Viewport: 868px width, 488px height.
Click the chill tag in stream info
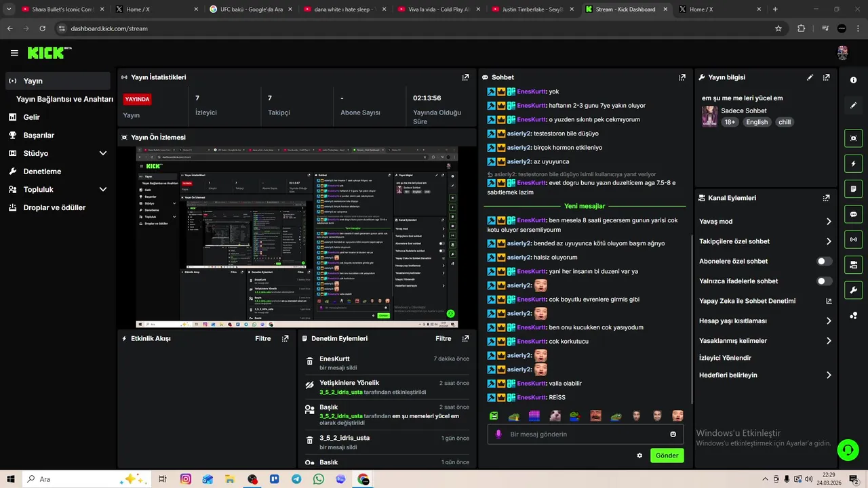(x=785, y=122)
